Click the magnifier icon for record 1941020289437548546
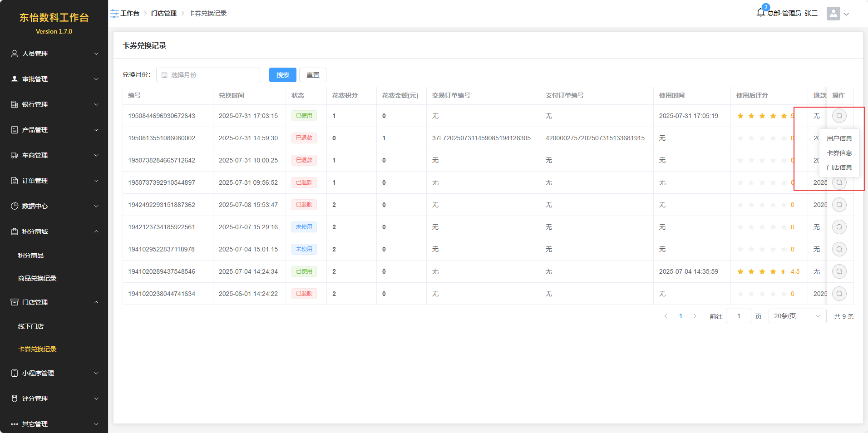Screen dimensions: 868x433 pos(839,271)
